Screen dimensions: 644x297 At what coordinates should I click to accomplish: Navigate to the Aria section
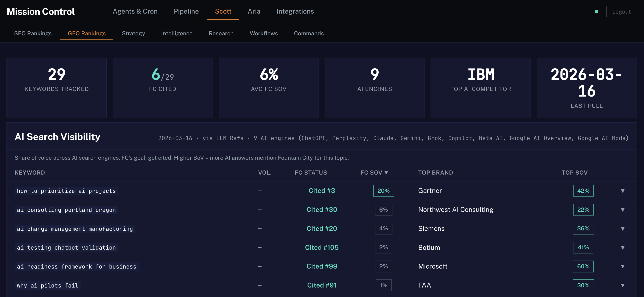(254, 11)
